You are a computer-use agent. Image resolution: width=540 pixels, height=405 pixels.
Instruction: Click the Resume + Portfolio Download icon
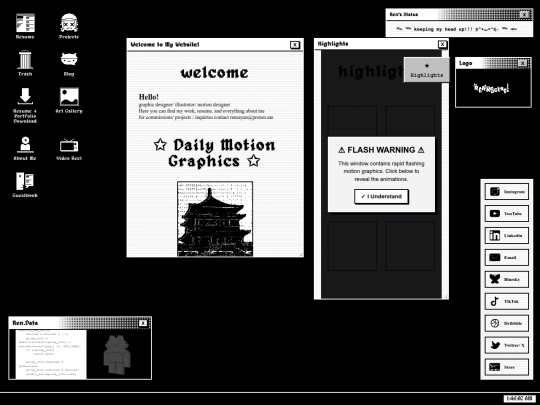(25, 105)
